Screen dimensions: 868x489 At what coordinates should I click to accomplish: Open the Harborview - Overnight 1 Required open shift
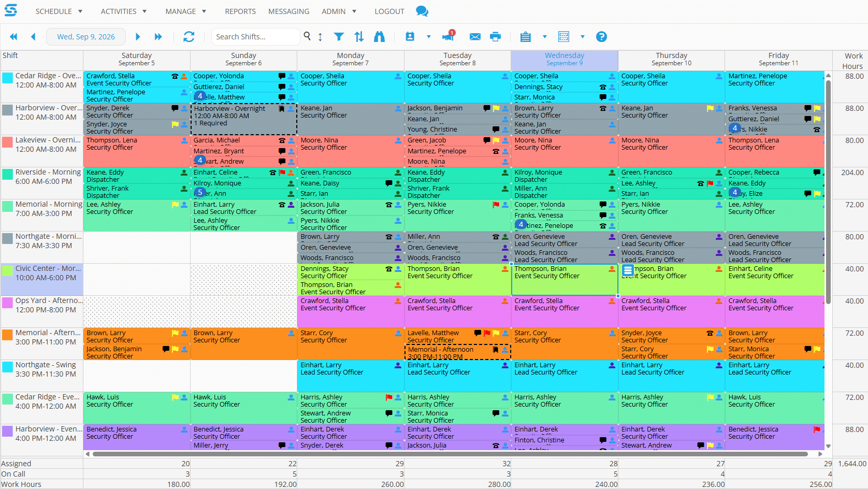(244, 119)
